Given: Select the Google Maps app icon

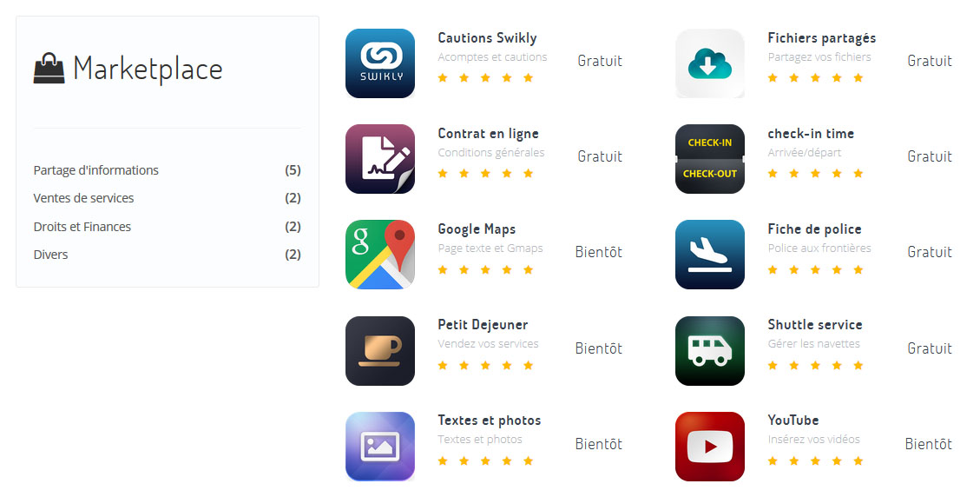Looking at the screenshot, I should (x=380, y=255).
